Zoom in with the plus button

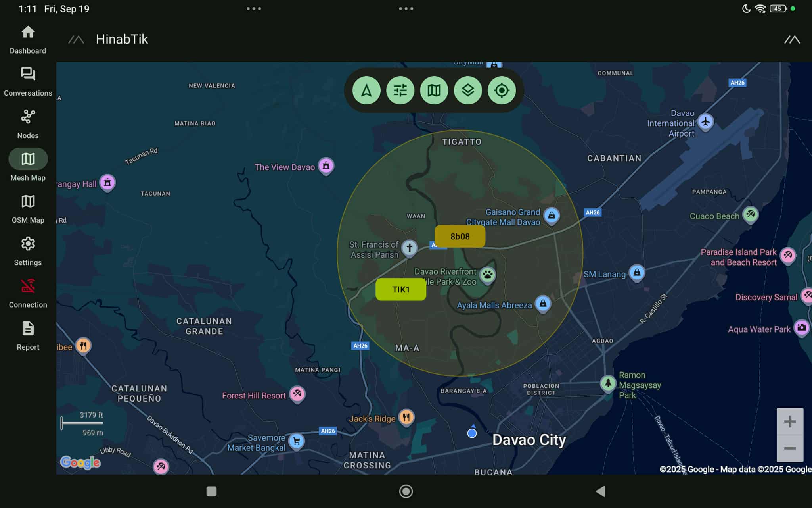tap(790, 421)
